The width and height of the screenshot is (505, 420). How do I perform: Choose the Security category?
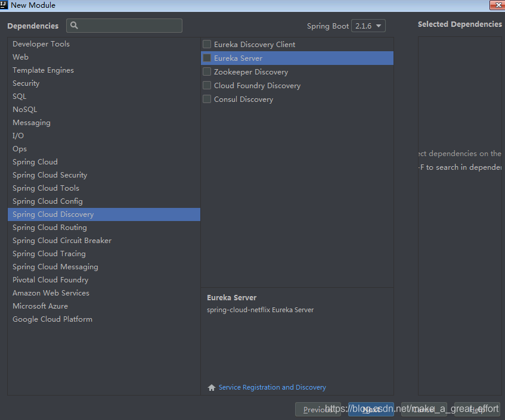104,83
